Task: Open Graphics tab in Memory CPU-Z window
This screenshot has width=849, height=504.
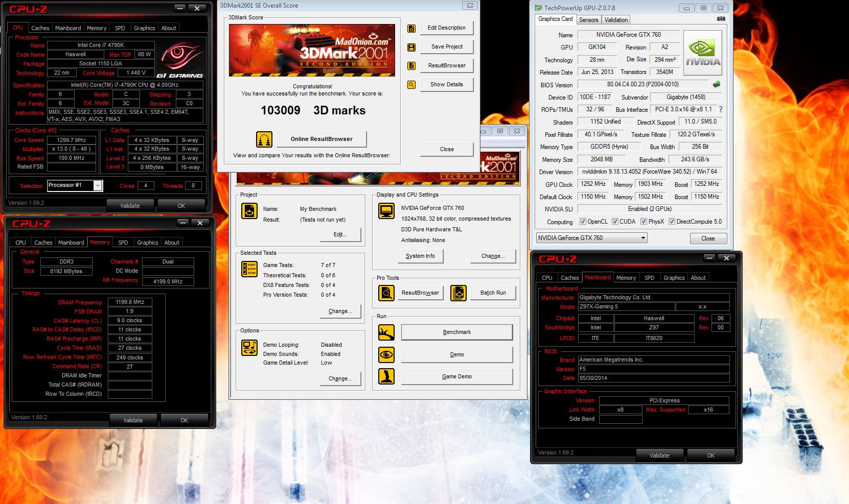Action: [148, 243]
